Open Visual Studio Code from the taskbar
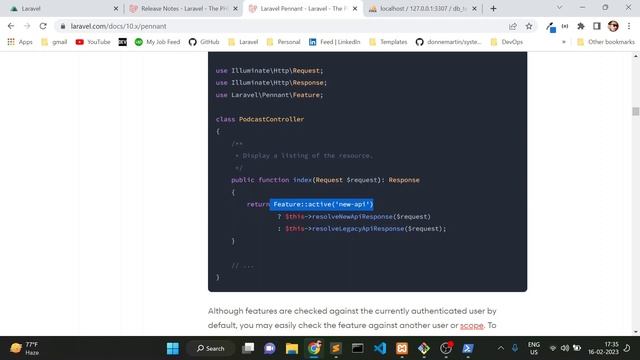Screen dimensions: 640x360 tap(380, 348)
